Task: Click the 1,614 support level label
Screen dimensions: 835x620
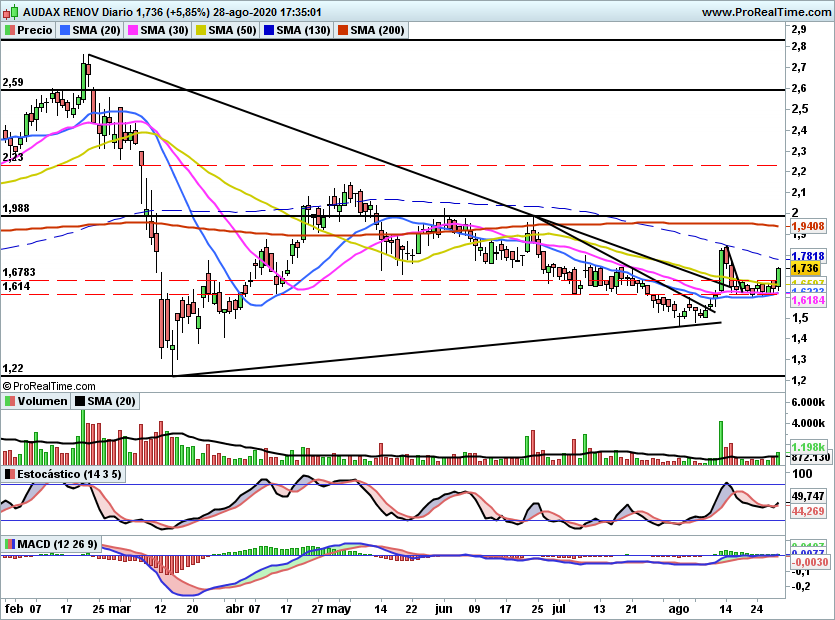Action: pos(16,287)
